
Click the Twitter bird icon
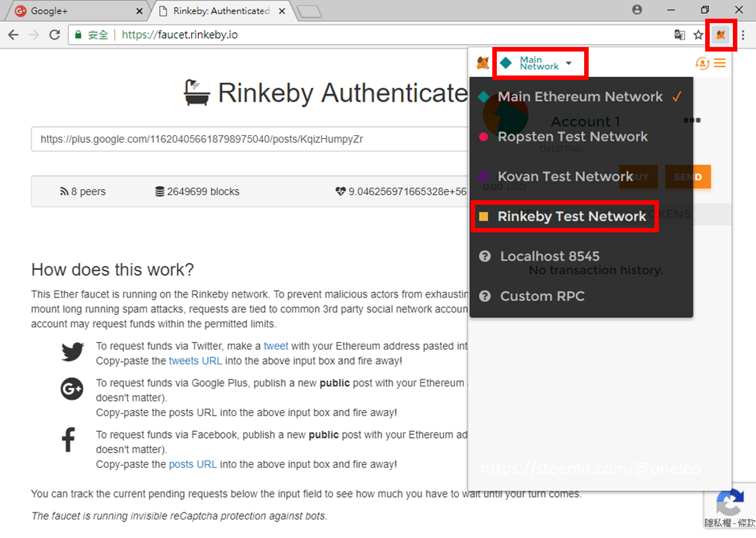(x=72, y=352)
